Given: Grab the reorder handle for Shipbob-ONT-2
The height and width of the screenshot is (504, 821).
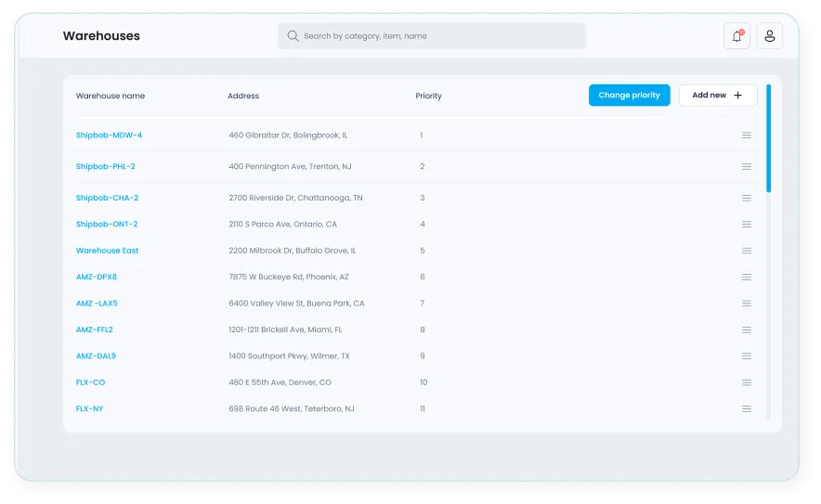Looking at the screenshot, I should 747,224.
